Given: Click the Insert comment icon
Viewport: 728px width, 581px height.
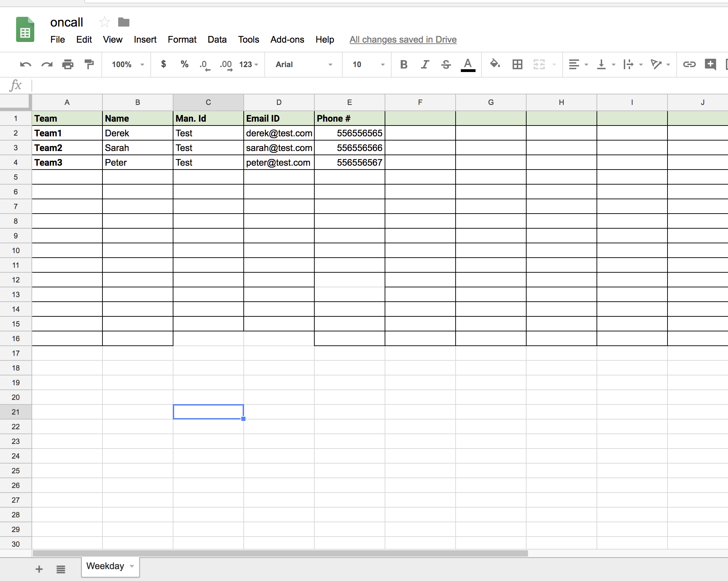Looking at the screenshot, I should pos(710,65).
